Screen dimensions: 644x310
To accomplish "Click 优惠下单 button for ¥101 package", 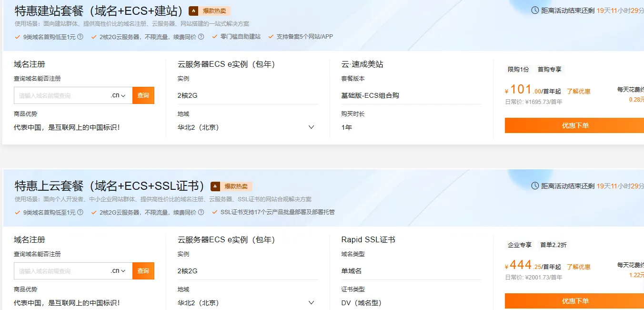I will pyautogui.click(x=574, y=125).
